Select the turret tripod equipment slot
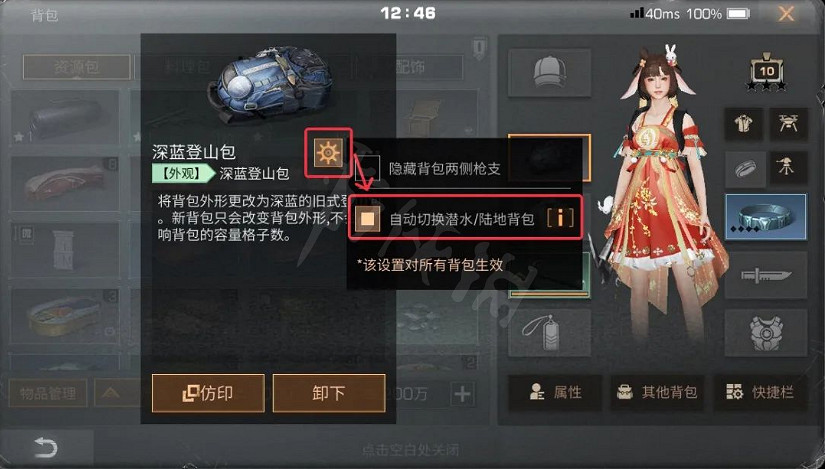825x469 pixels. point(788,169)
